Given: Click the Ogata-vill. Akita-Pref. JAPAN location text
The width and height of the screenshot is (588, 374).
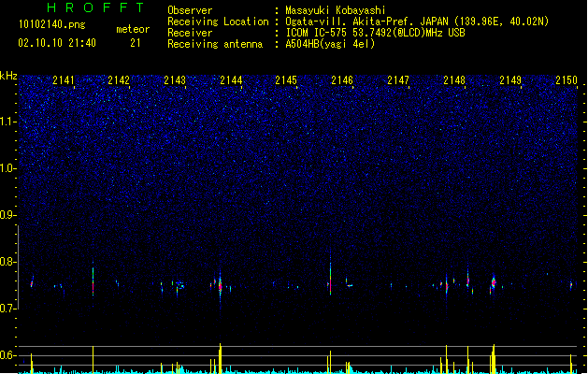Looking at the screenshot, I should (x=417, y=22).
